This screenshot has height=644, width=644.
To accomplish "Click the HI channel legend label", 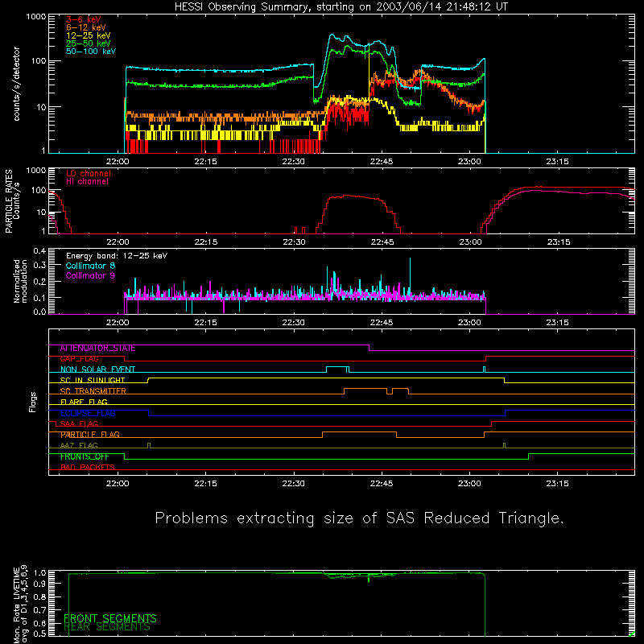I will [87, 182].
